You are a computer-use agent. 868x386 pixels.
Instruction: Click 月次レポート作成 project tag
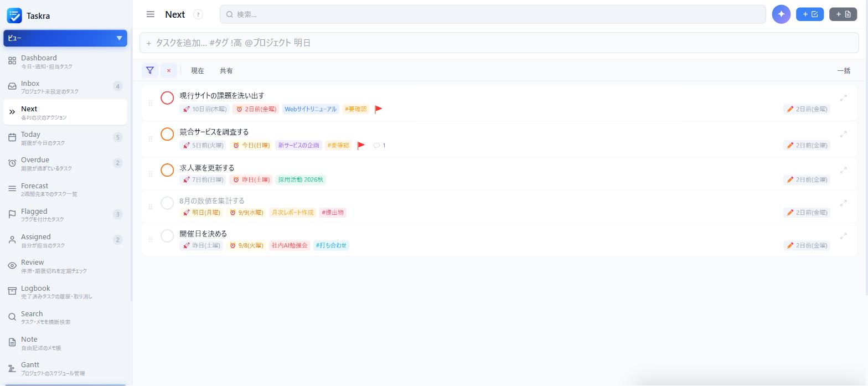click(x=292, y=213)
